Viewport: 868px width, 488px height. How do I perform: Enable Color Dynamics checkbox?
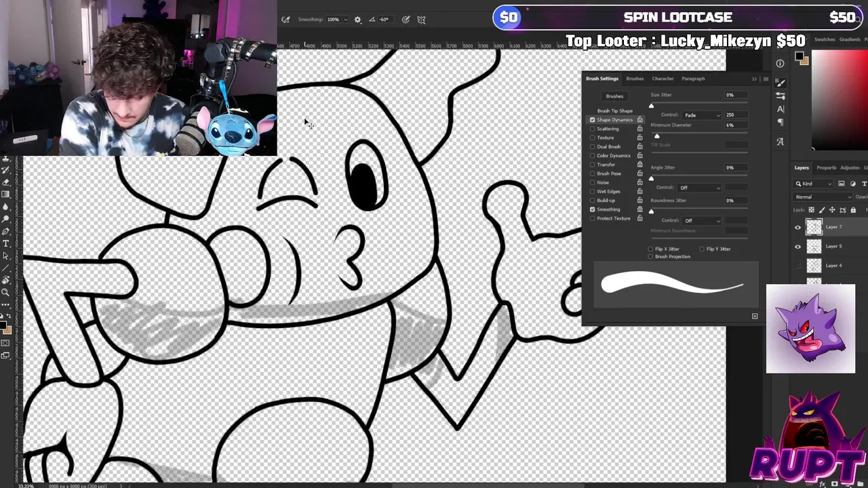pyautogui.click(x=593, y=156)
